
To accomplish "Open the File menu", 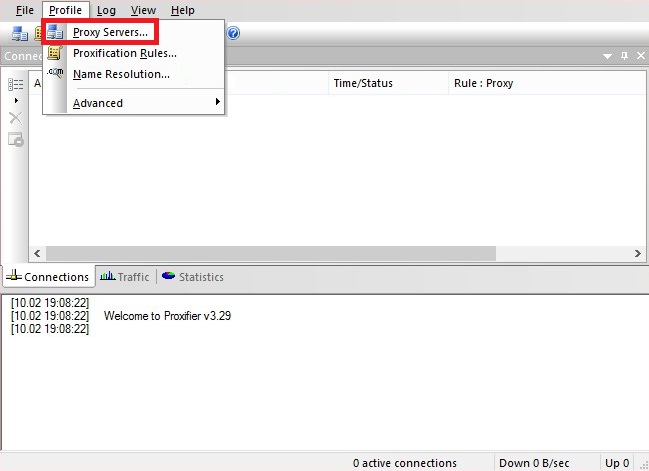I will point(25,10).
